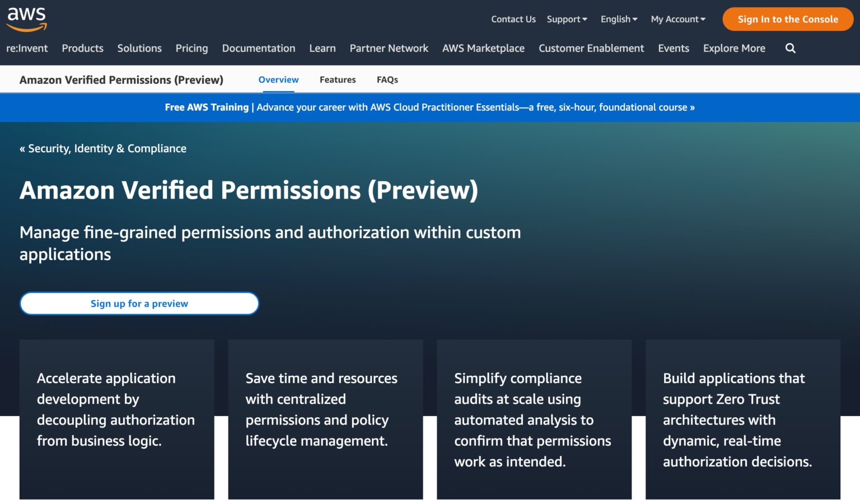This screenshot has height=504, width=860.
Task: Click the Pricing navigation item
Action: (x=191, y=48)
